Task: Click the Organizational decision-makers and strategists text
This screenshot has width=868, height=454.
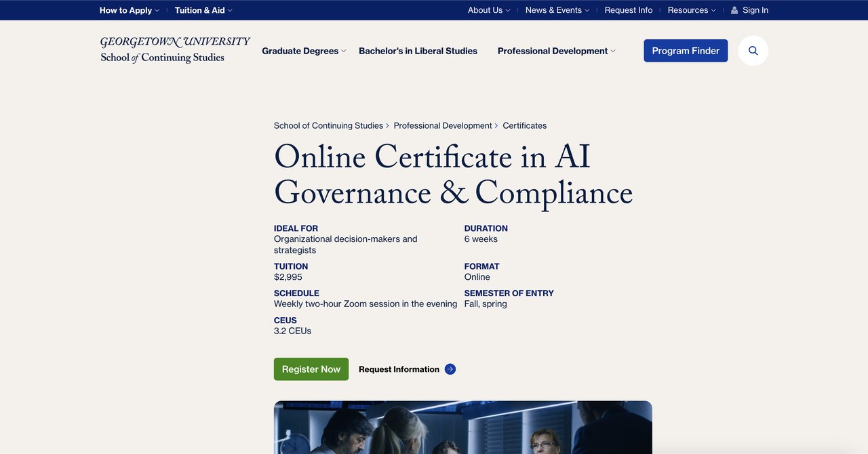Action: pyautogui.click(x=346, y=245)
